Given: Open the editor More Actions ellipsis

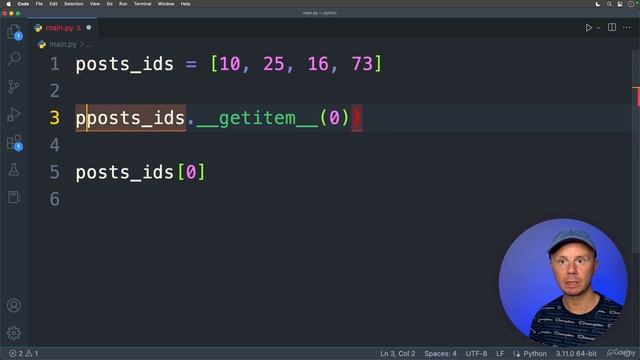Looking at the screenshot, I should [627, 27].
